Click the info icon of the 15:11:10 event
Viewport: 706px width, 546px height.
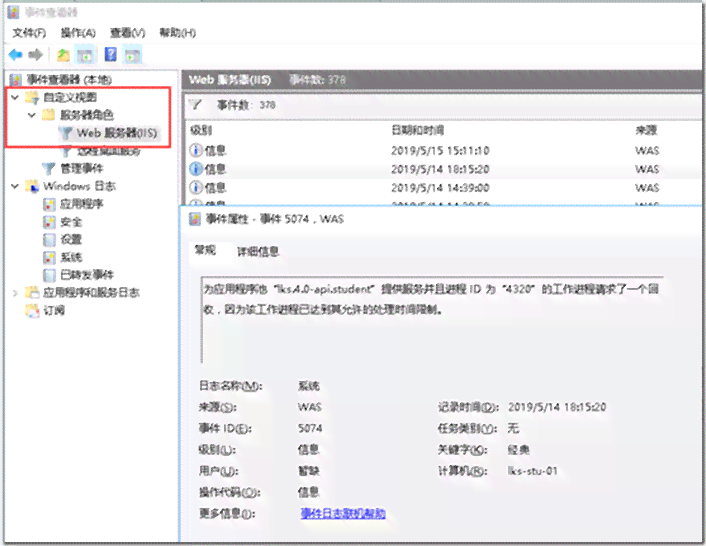pyautogui.click(x=195, y=150)
